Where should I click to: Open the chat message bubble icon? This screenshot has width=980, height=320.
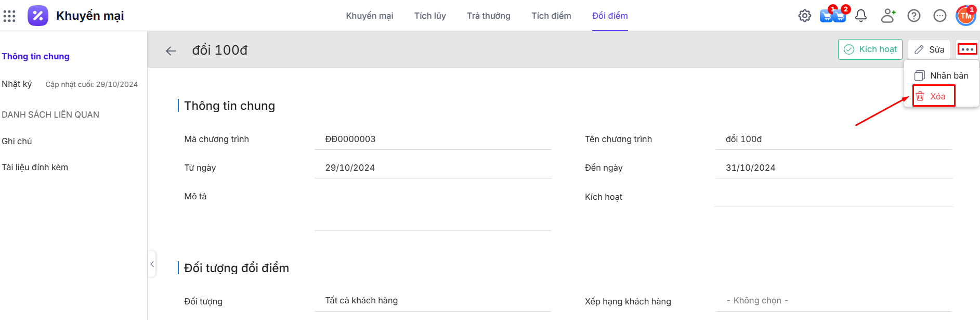[x=939, y=16]
